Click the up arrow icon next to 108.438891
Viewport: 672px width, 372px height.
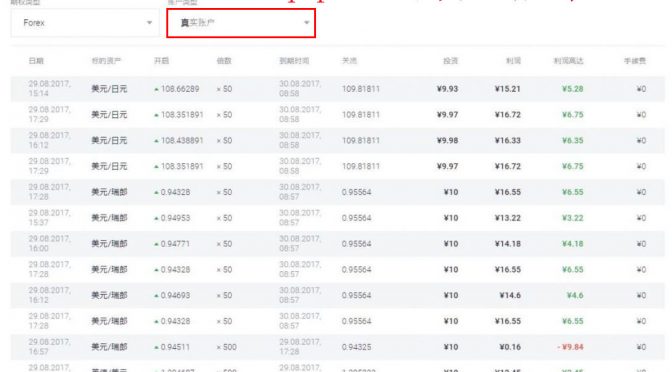click(156, 141)
